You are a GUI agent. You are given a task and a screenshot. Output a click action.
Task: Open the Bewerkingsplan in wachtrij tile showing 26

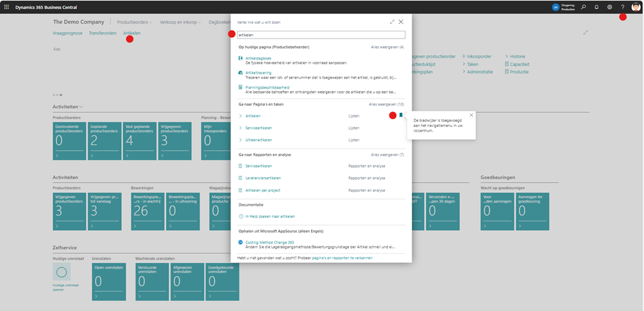click(148, 211)
